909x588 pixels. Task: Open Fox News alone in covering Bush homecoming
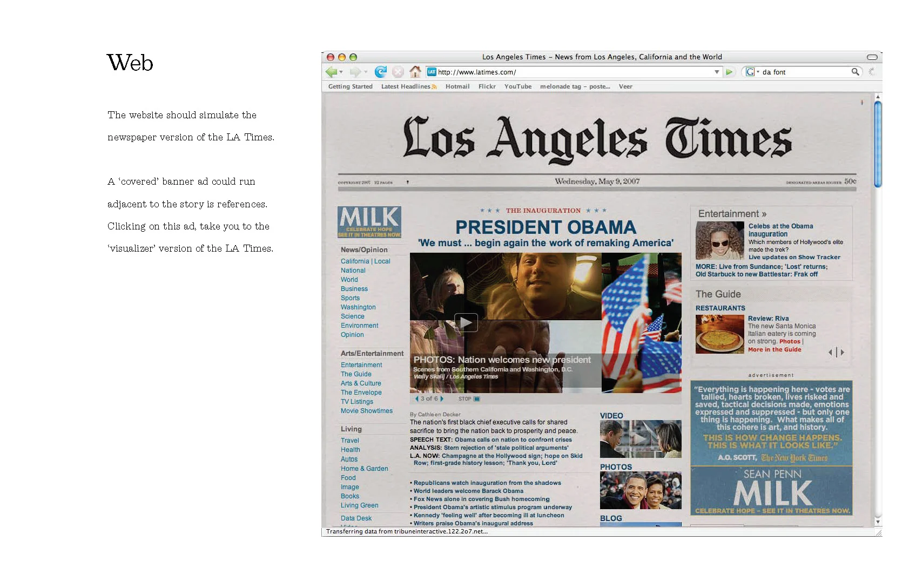(x=481, y=499)
